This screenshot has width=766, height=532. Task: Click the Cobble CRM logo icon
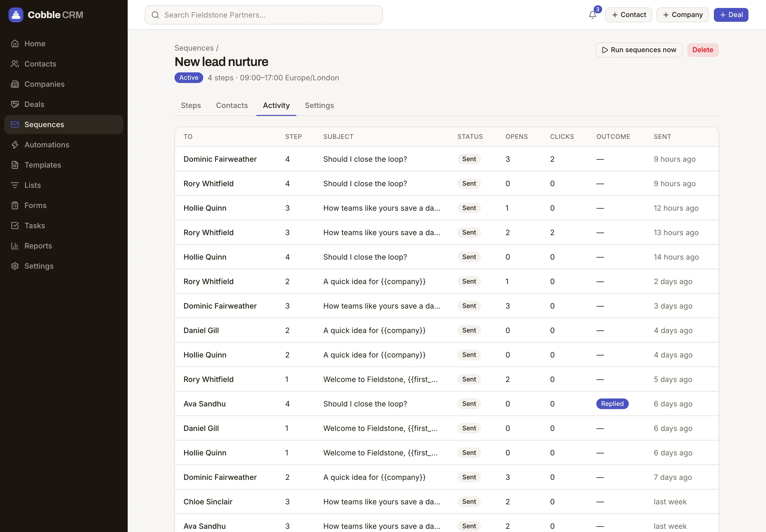(16, 15)
